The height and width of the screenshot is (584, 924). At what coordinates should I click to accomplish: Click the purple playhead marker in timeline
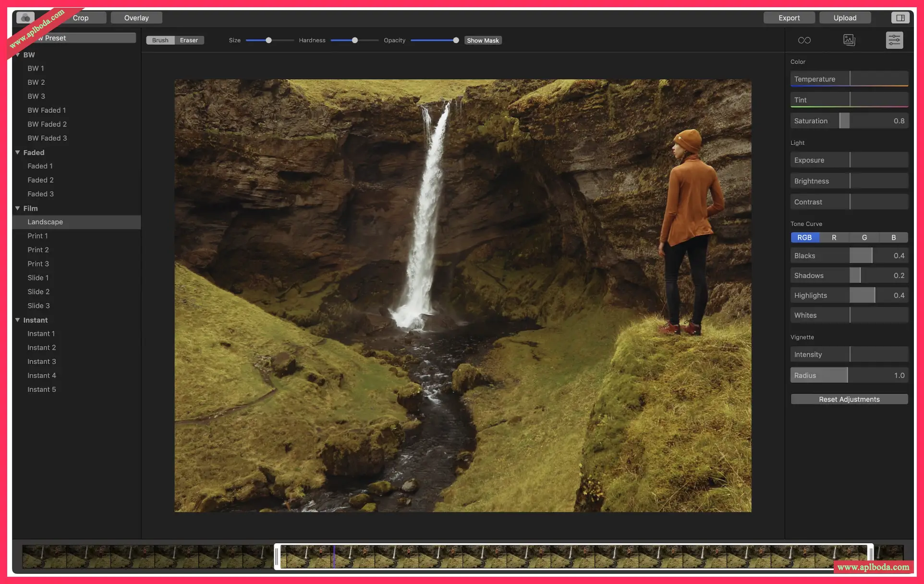[x=334, y=557]
